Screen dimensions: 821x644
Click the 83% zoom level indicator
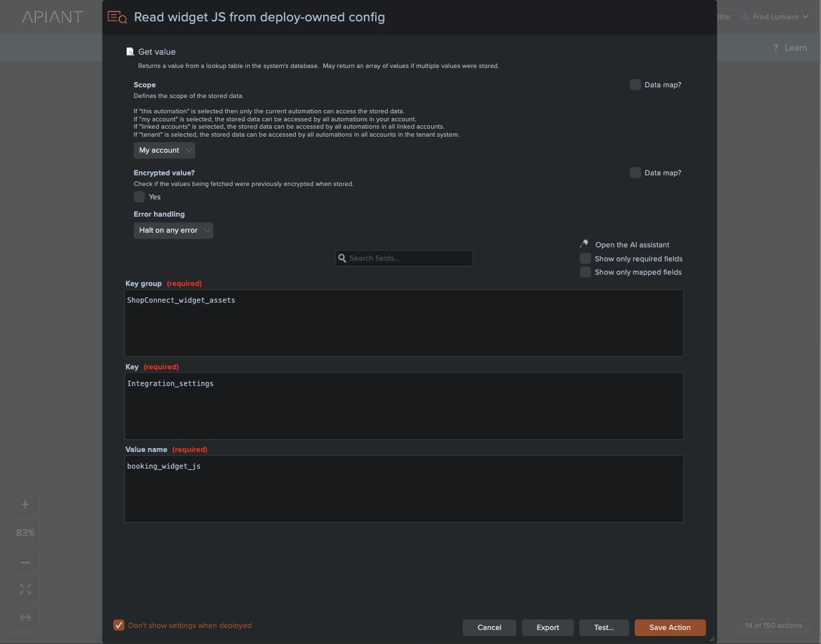click(x=25, y=533)
